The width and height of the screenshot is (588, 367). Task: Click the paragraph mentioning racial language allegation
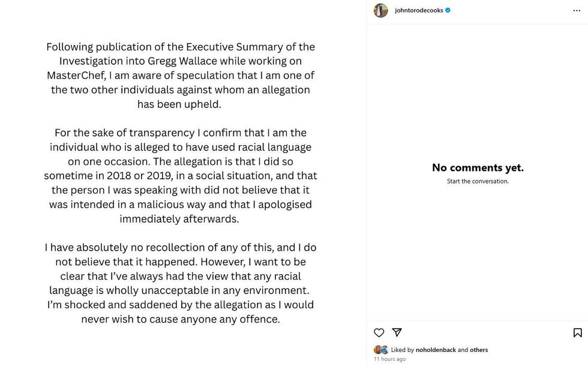pos(180,175)
